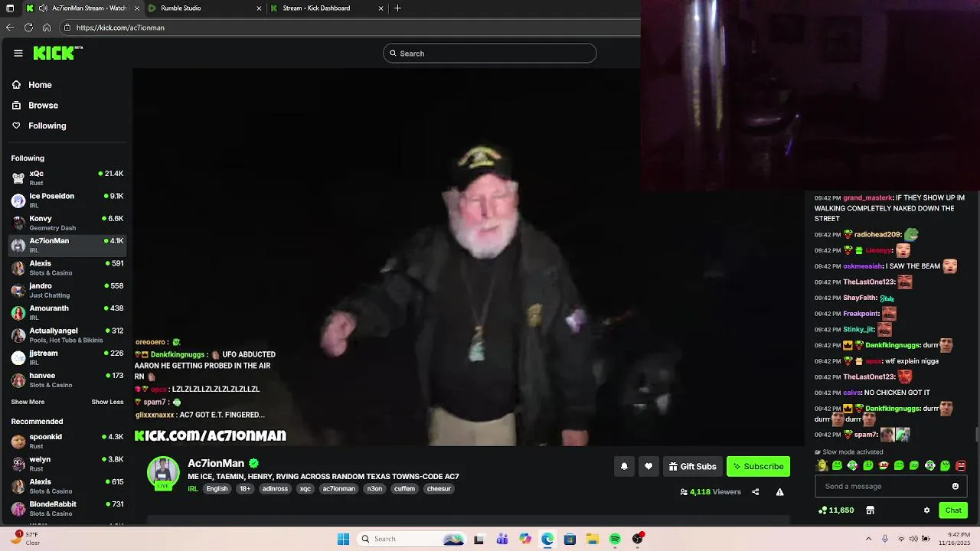The height and width of the screenshot is (551, 980).
Task: Open chat settings gear
Action: coord(926,510)
